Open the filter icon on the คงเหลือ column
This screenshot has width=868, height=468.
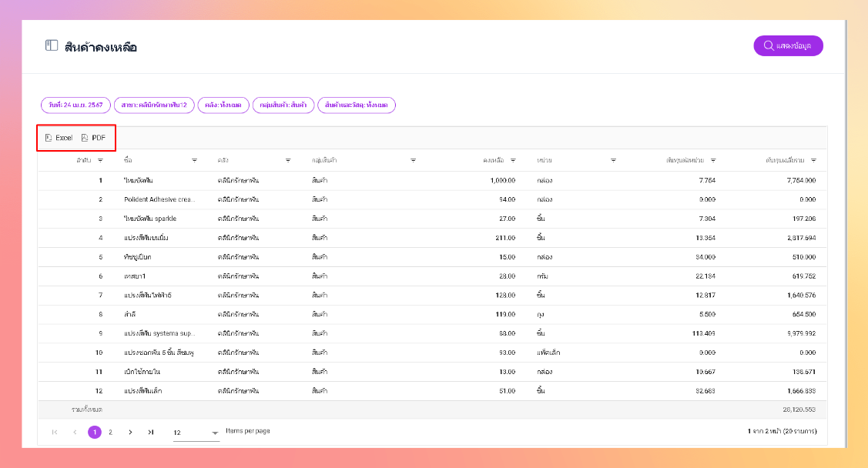pos(513,160)
